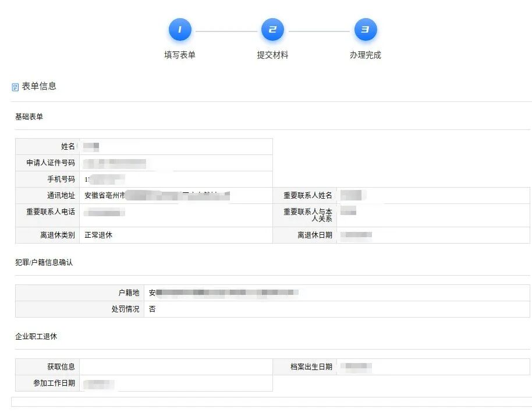
Task: Click the 申请人证件号码 value field
Action: click(176, 163)
